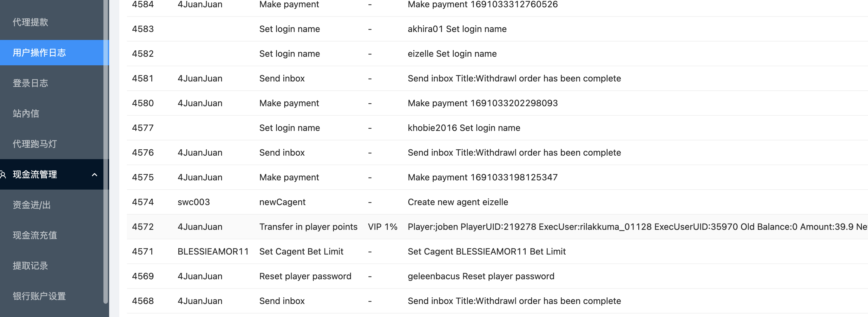Open the 登录日志 page

(30, 83)
